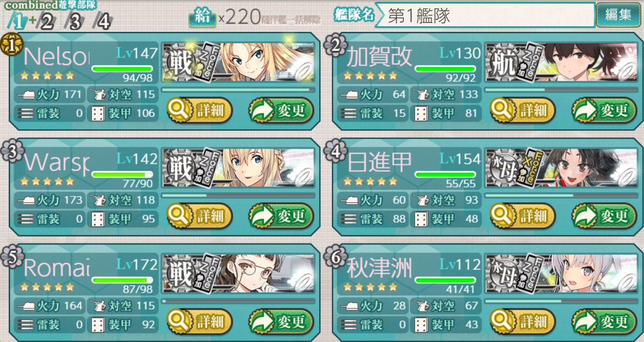
Task: Open details magnifier for 秋津洲
Action: (502, 322)
